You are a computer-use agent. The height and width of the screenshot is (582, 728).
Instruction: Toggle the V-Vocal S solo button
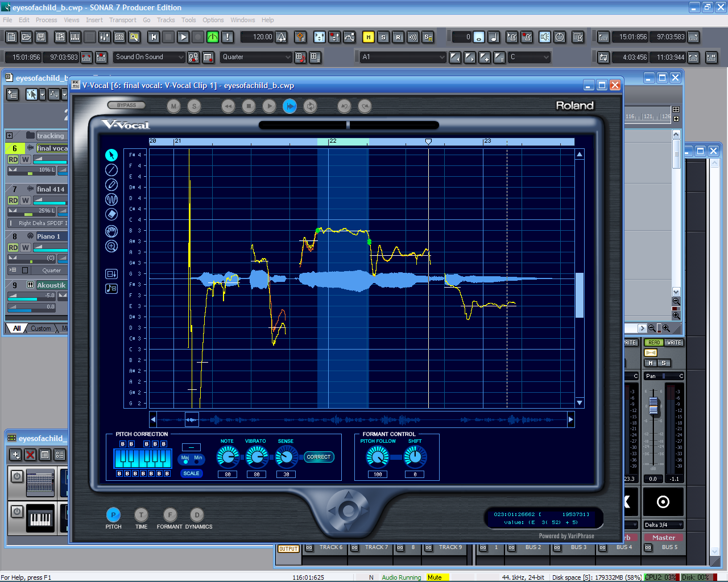(195, 106)
